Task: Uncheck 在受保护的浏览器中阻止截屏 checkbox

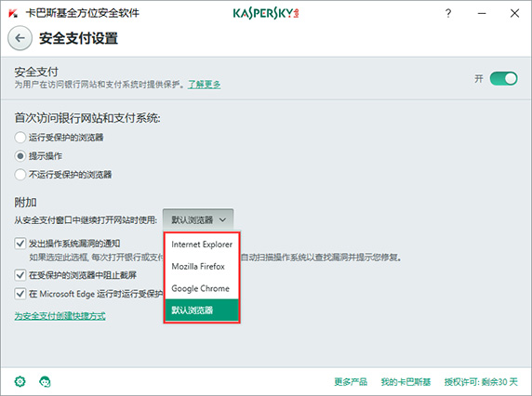Action: point(20,274)
